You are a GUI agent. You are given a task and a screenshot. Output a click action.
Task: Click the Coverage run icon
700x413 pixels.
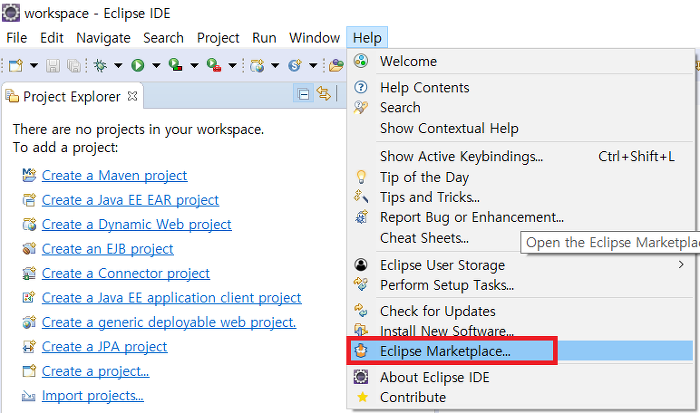175,66
